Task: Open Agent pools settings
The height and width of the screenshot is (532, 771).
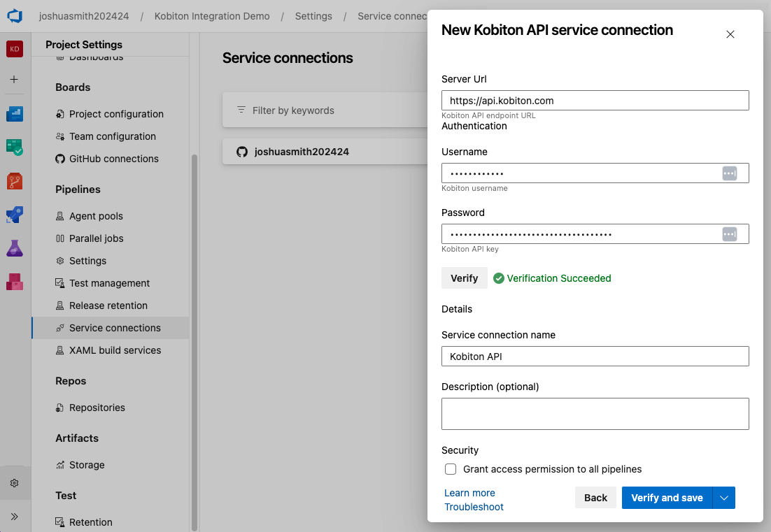Action: click(111, 216)
